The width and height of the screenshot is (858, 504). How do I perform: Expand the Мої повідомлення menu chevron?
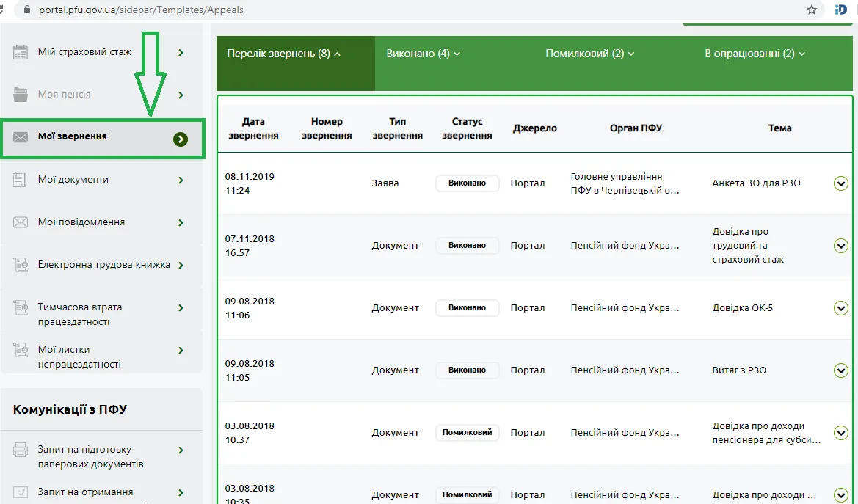(181, 223)
